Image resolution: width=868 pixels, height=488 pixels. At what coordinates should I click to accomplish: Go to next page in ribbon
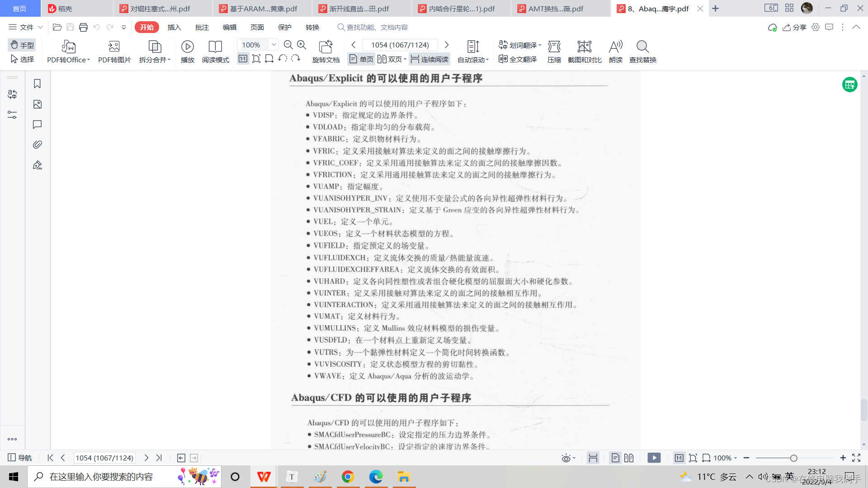click(x=447, y=45)
